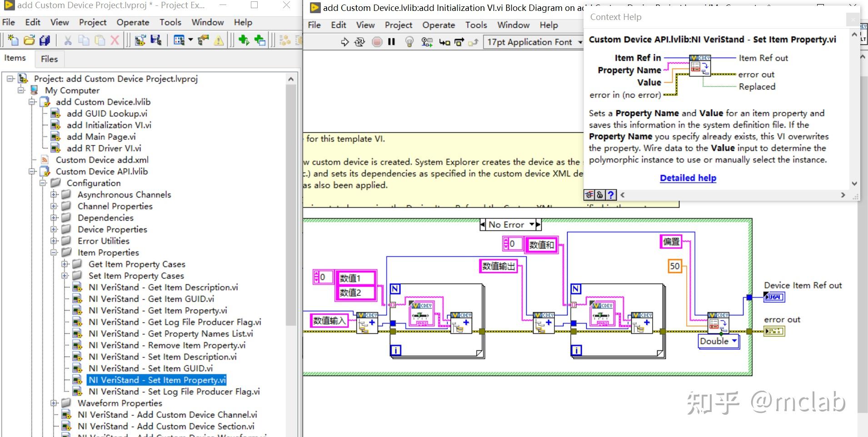Image resolution: width=868 pixels, height=437 pixels.
Task: Open the Operate menu in block diagram window
Action: (438, 25)
